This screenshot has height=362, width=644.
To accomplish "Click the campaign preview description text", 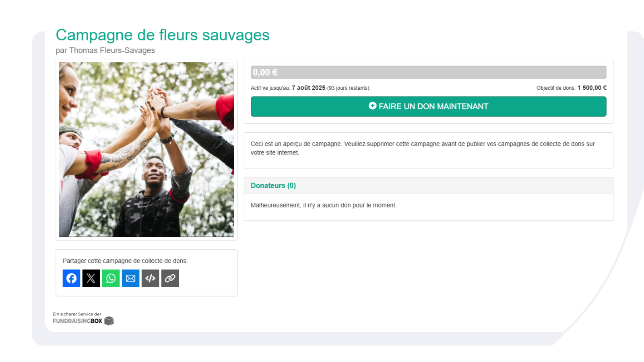I will click(x=423, y=148).
